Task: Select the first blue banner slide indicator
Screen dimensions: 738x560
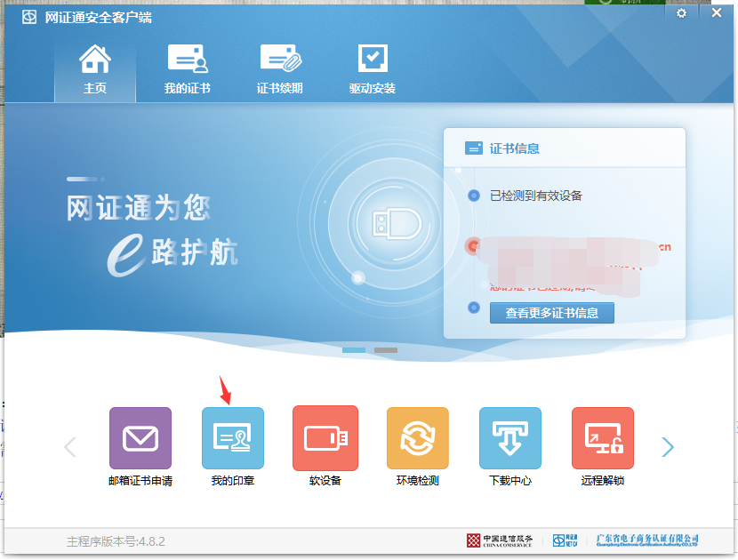Action: coord(354,350)
